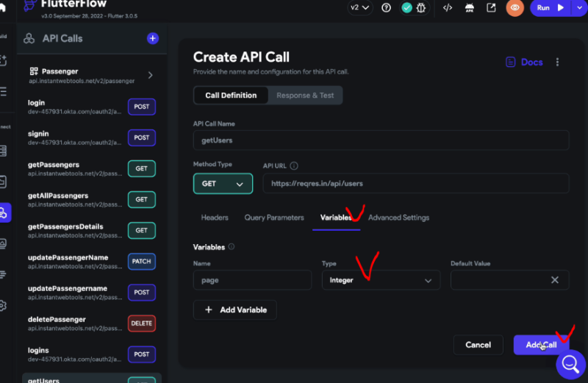This screenshot has height=383, width=588.
Task: Open the Docs link
Action: [x=524, y=62]
